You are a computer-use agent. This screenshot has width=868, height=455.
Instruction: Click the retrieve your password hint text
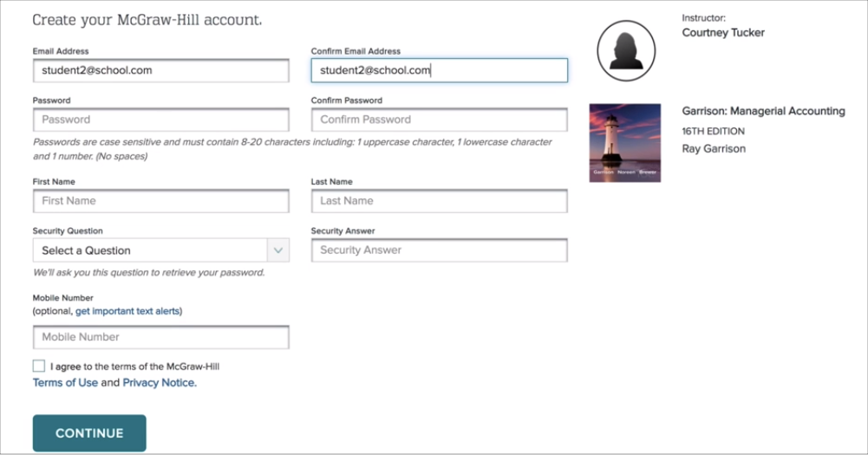click(x=149, y=272)
